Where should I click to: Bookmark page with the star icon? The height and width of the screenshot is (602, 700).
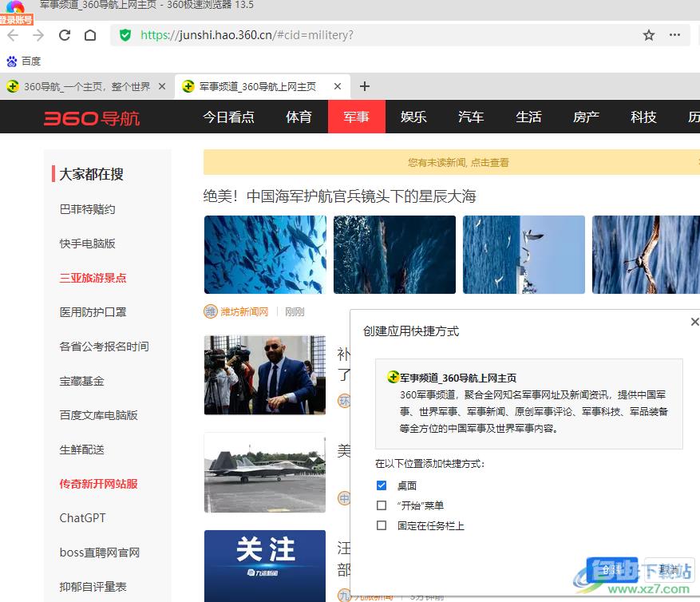[x=649, y=35]
